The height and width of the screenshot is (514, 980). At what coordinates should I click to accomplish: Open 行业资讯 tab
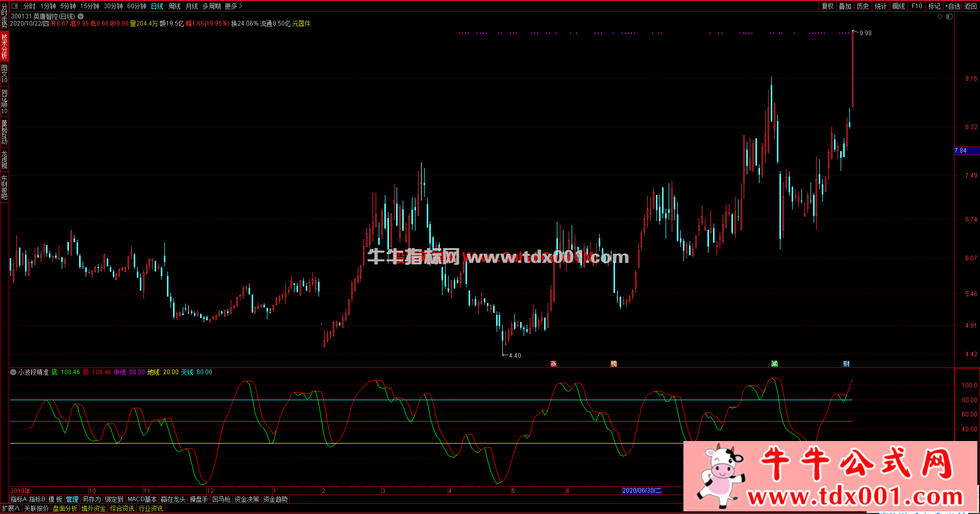[151, 508]
